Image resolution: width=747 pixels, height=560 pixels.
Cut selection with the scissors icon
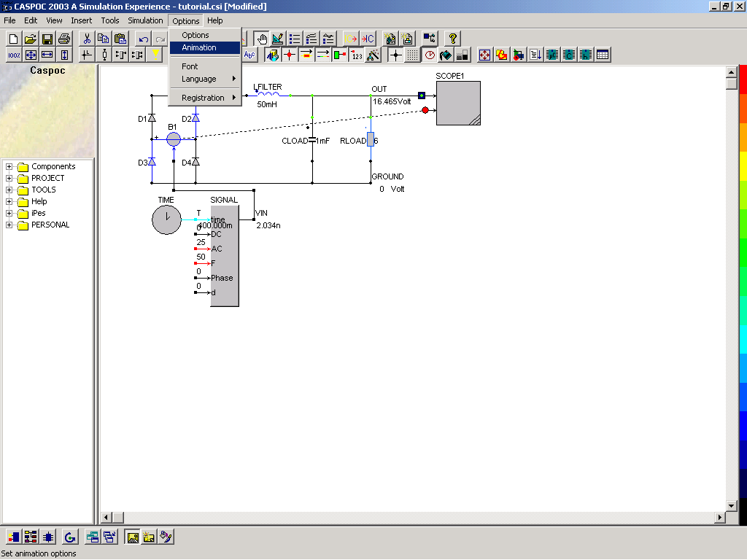[x=87, y=39]
